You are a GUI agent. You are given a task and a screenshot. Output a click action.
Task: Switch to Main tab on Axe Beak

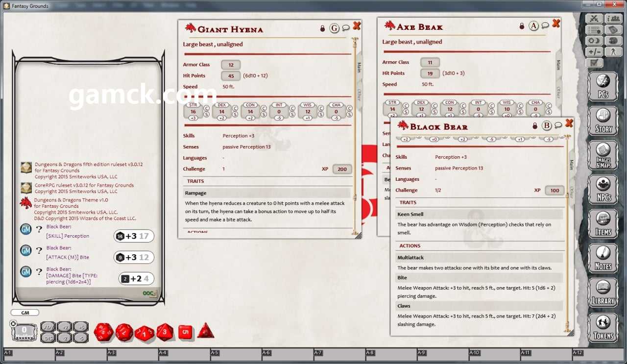point(558,64)
